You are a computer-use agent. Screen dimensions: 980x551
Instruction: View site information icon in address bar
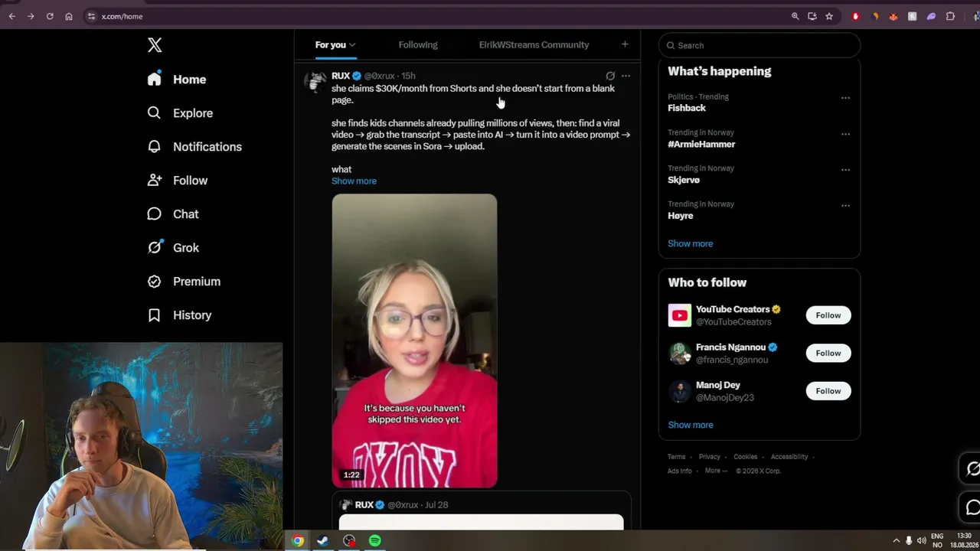point(91,16)
